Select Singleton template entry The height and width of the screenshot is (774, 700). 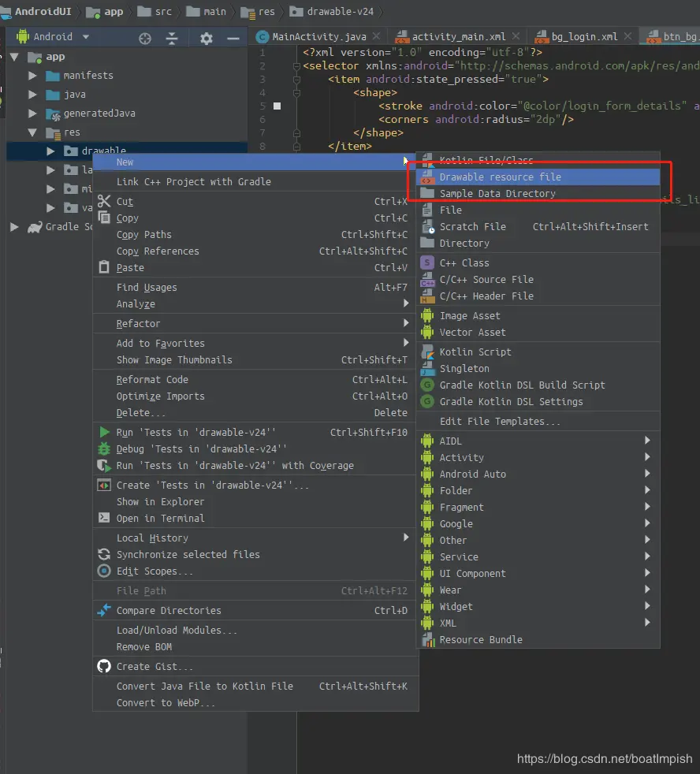[538, 368]
